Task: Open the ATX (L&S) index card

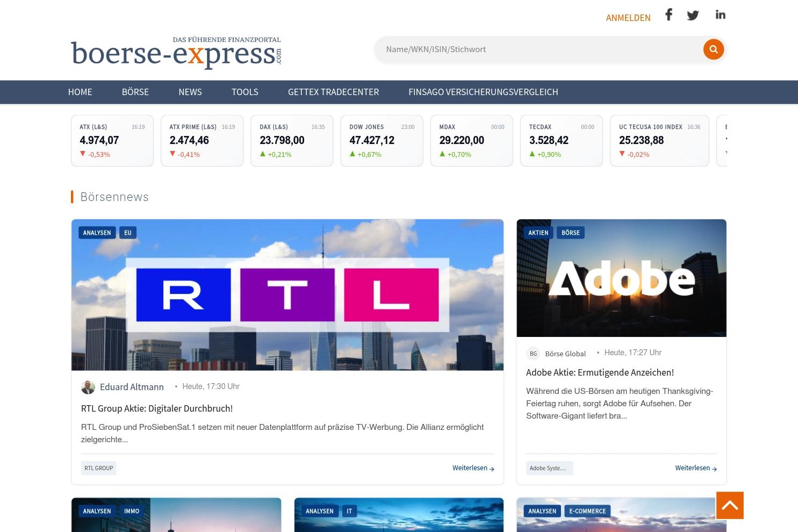Action: pyautogui.click(x=112, y=141)
